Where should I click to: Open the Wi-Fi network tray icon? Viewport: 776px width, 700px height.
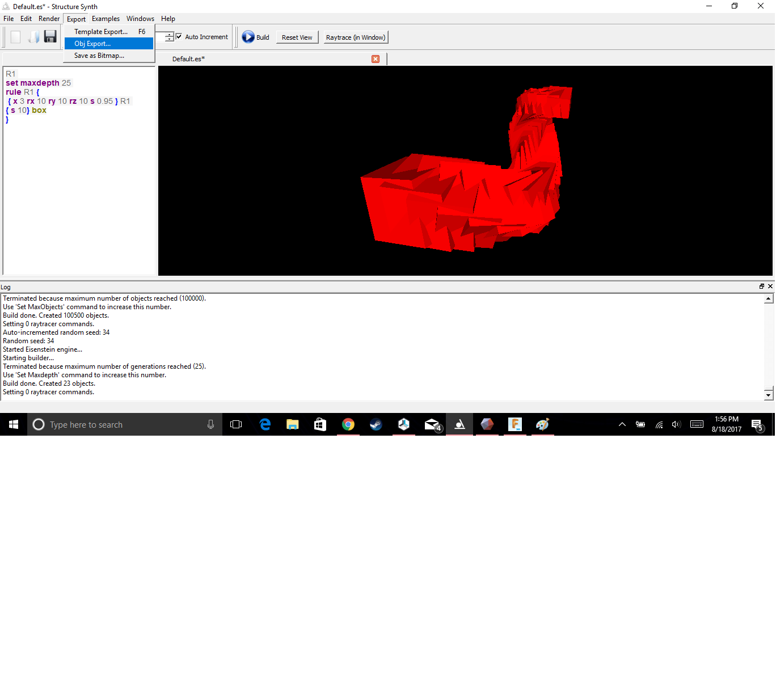(659, 424)
